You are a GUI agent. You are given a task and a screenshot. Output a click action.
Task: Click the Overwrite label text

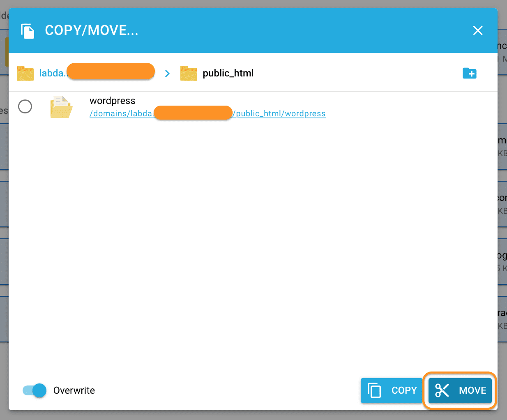coord(74,390)
